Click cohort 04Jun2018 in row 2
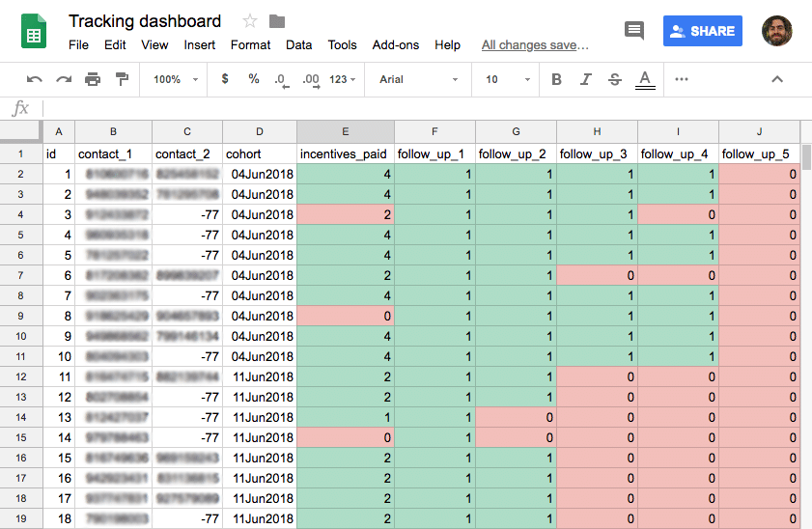Viewport: 812px width, 529px height. tap(260, 175)
